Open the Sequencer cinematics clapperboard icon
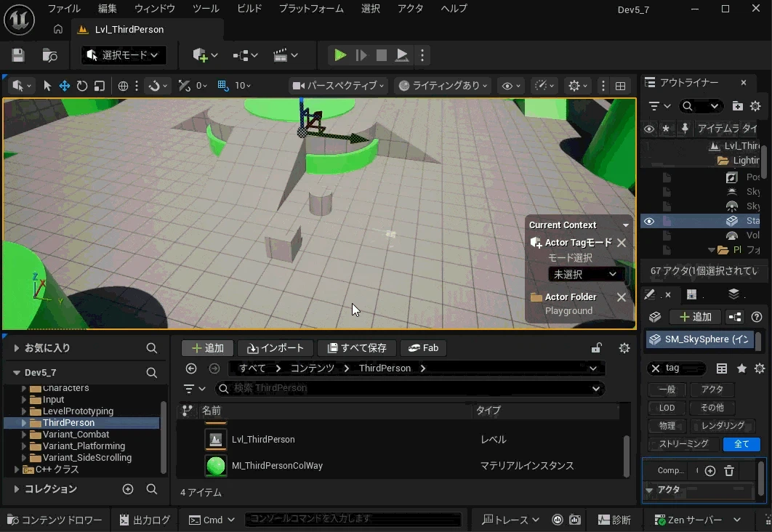 tap(281, 55)
